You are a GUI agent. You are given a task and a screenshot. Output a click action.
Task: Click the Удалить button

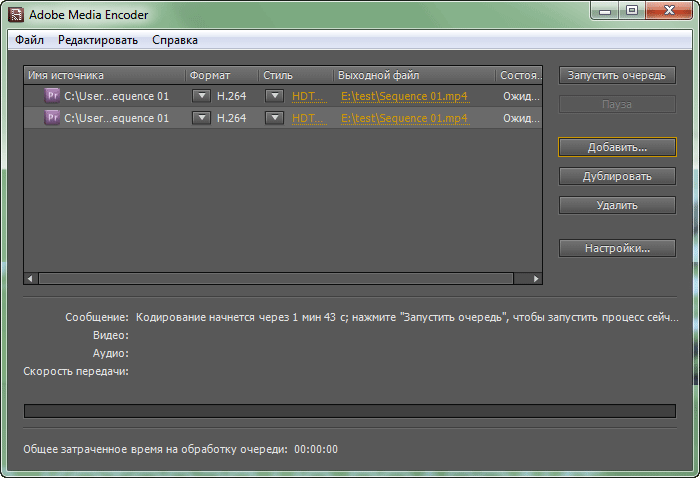[x=617, y=205]
